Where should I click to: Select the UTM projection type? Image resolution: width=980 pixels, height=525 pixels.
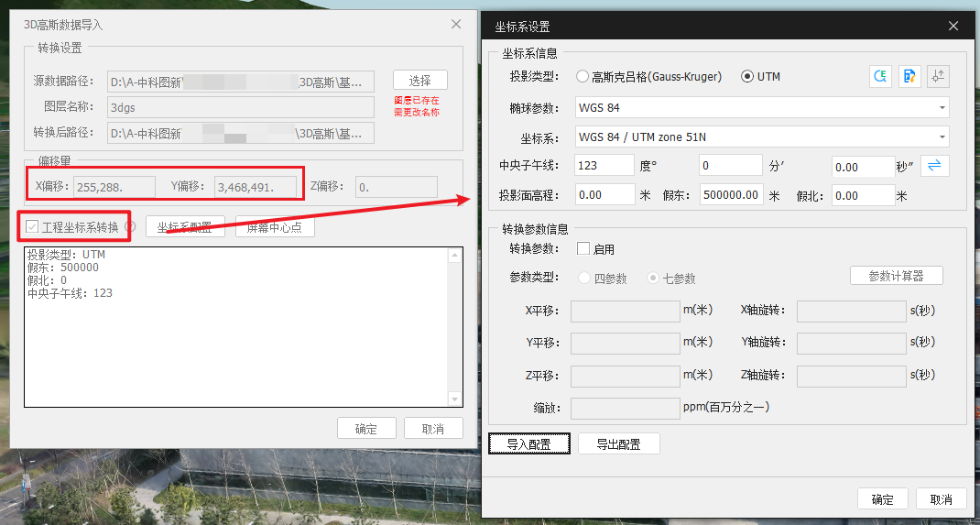click(747, 77)
